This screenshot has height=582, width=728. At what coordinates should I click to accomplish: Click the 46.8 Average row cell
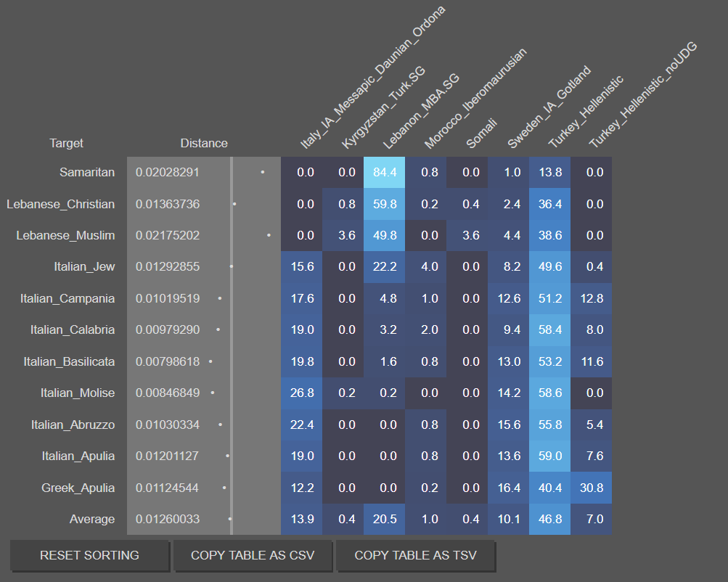tap(549, 519)
